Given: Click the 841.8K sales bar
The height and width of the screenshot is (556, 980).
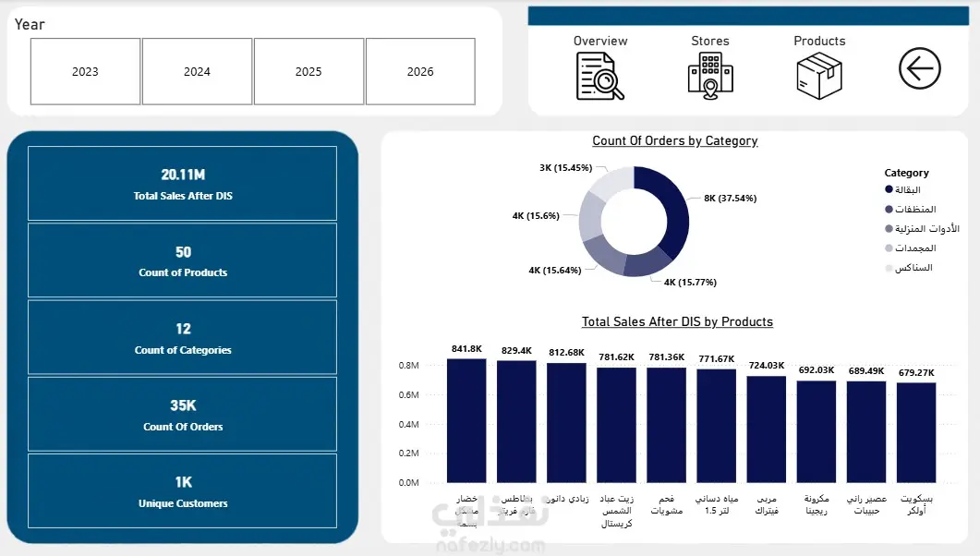Looking at the screenshot, I should (x=466, y=420).
